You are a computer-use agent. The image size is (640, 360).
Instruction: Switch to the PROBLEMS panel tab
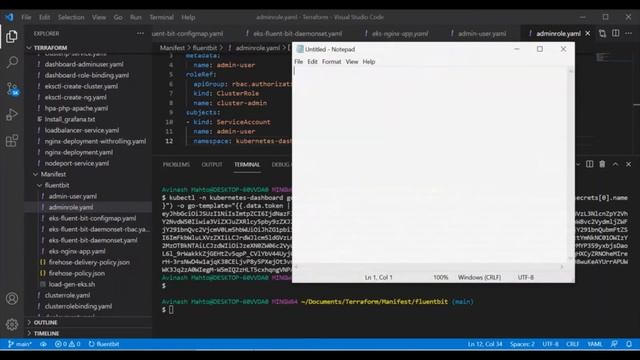176,164
